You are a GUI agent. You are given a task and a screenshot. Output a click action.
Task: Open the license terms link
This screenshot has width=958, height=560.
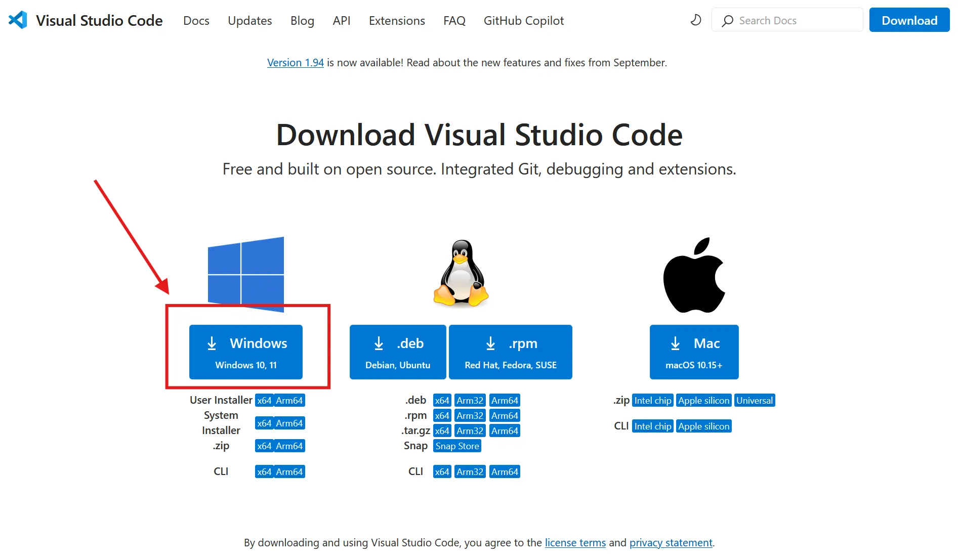[575, 543]
